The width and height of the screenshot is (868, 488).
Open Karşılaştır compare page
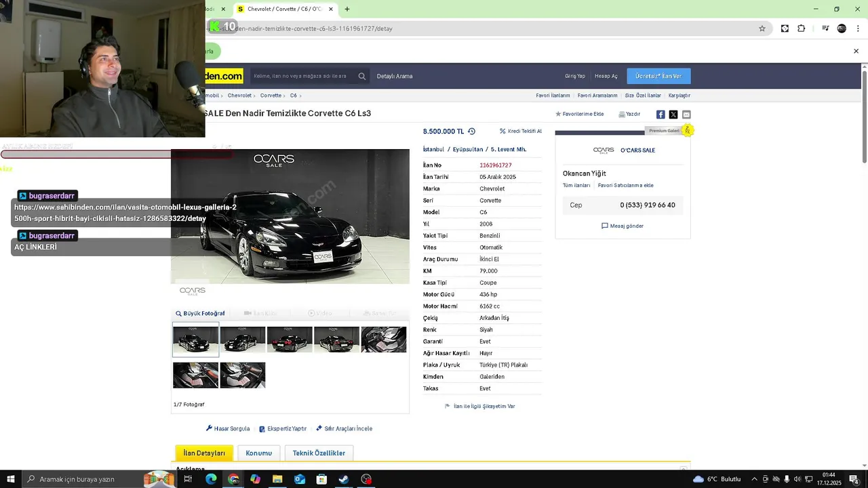click(679, 96)
